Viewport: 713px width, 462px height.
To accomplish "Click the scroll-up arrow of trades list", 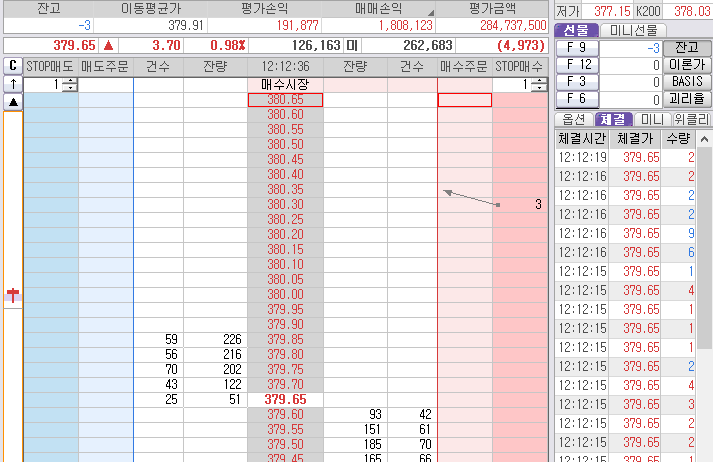I will click(704, 139).
